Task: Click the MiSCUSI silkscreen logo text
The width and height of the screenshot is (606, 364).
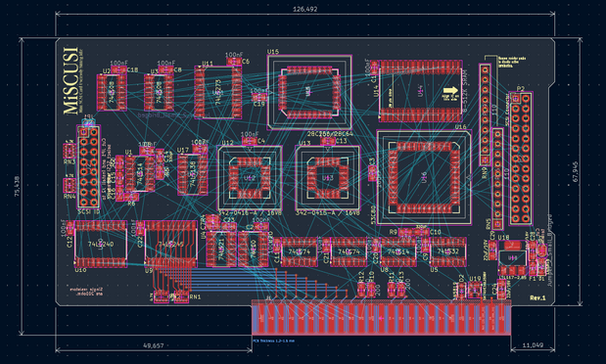Action: pos(71,81)
